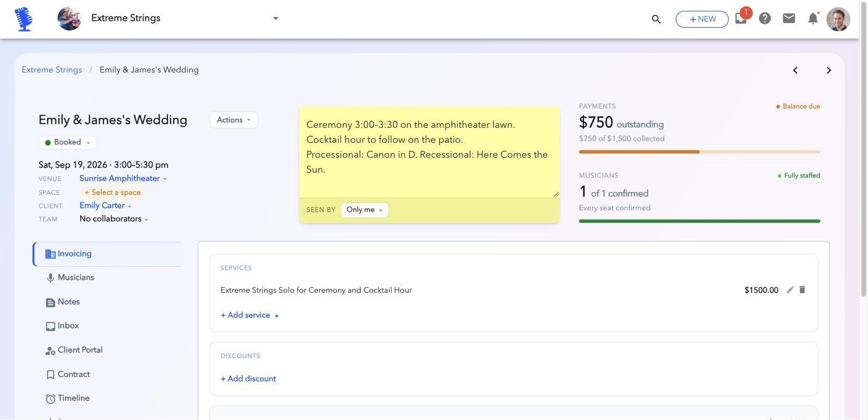Expand the Extreme Strings band selector
This screenshot has width=868, height=420.
pos(276,18)
